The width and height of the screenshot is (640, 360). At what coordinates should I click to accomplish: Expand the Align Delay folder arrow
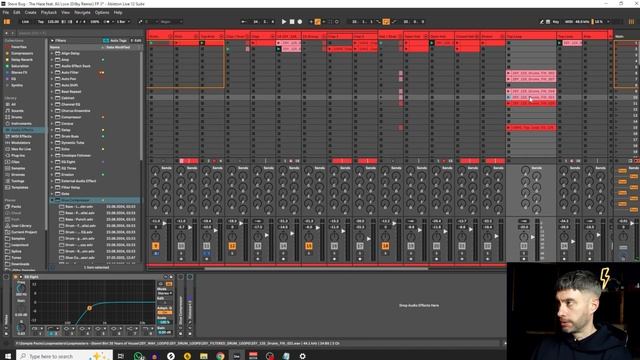pos(52,53)
